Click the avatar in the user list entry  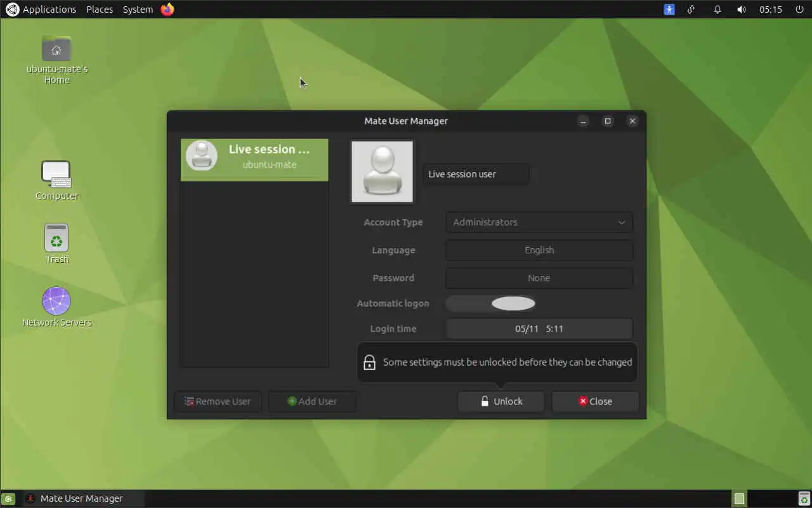202,156
